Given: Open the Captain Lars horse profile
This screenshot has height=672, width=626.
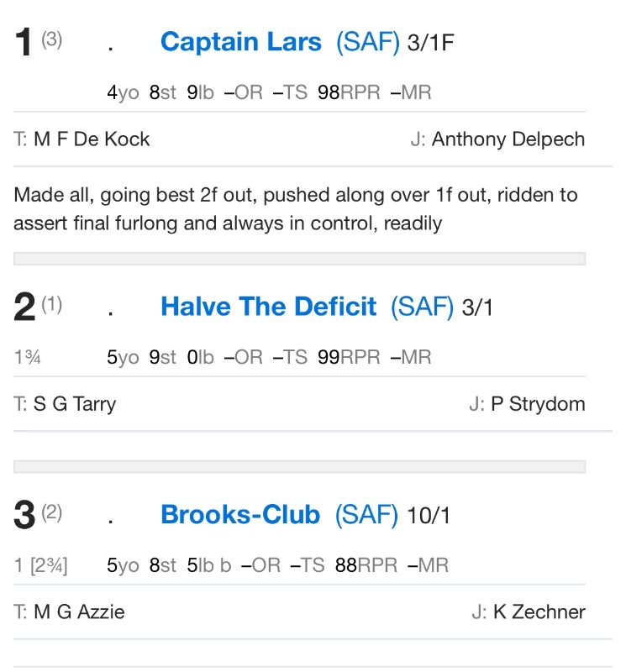Looking at the screenshot, I should [240, 42].
